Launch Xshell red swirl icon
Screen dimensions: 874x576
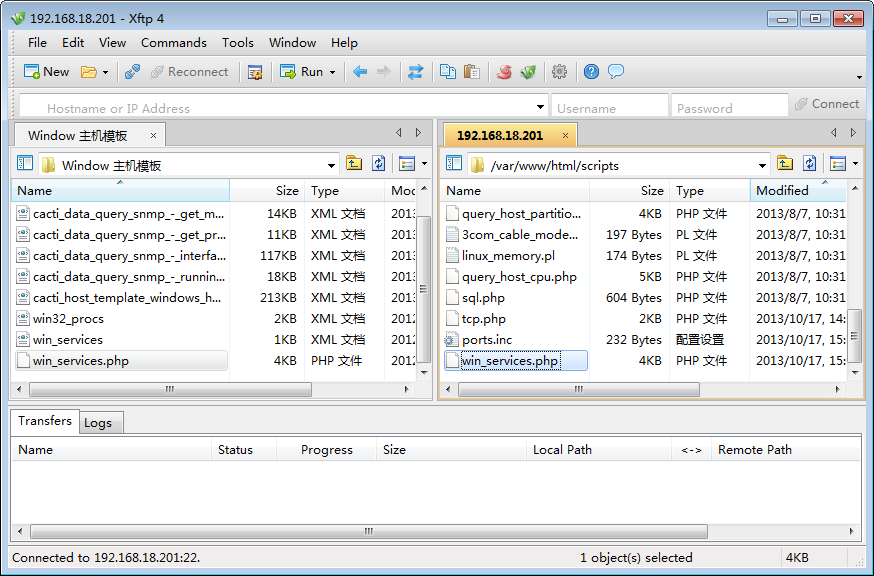pos(504,72)
